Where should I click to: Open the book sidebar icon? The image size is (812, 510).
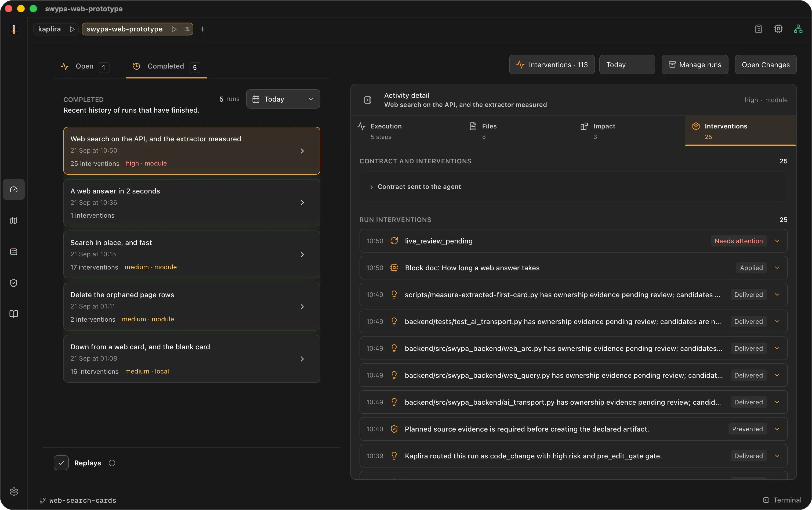click(14, 314)
